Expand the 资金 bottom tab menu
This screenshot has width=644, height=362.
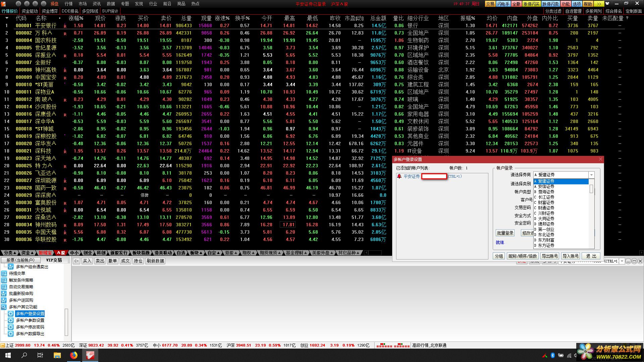tap(27, 253)
